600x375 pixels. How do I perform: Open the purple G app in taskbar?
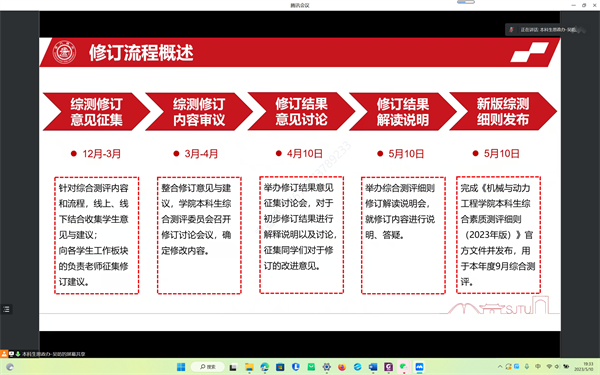388,367
